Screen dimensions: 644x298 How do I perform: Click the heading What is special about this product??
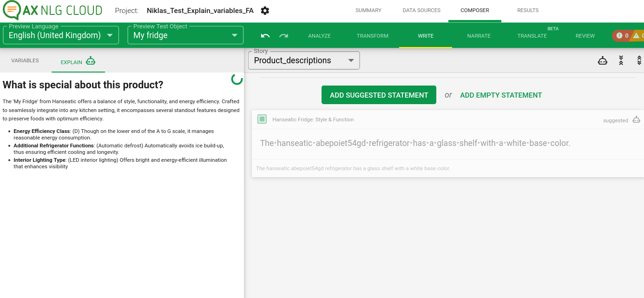pos(83,85)
